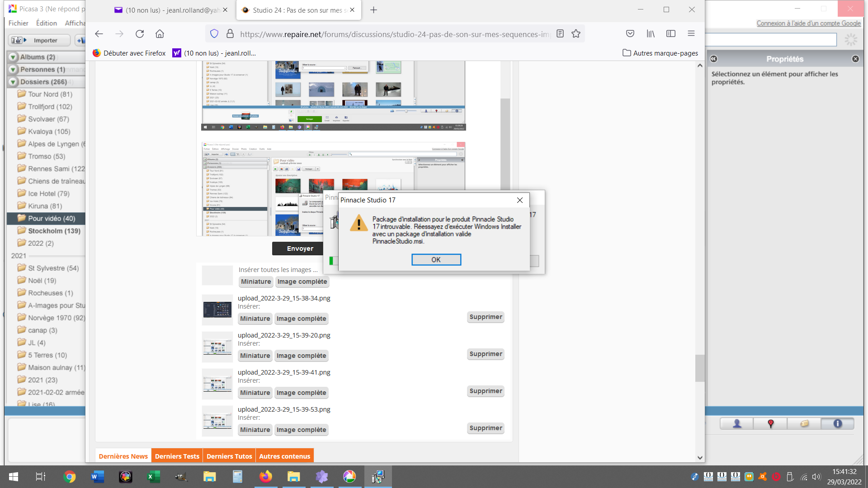This screenshot has width=868, height=488.
Task: Open the 'Débuter avec Firefox' bookmark
Action: (129, 53)
